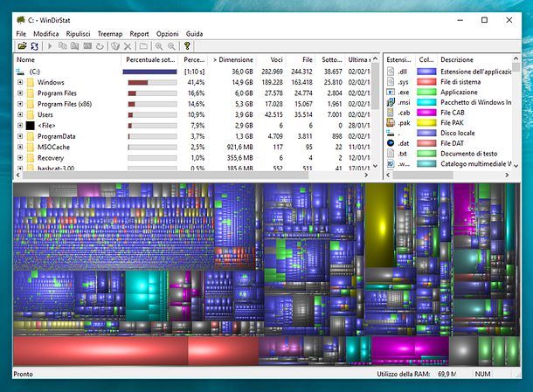Click the directory list horizontal scrollbar
533x392 pixels.
(165, 175)
